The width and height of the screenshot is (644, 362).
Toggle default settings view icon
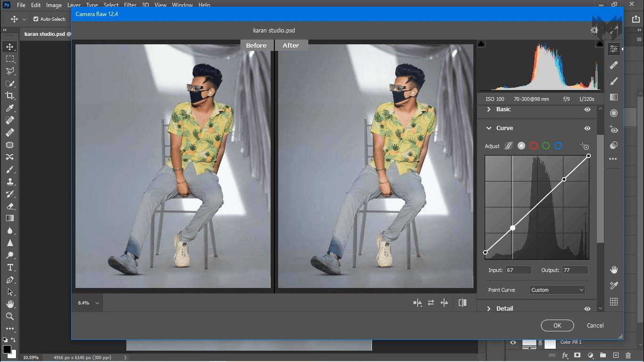(x=462, y=303)
